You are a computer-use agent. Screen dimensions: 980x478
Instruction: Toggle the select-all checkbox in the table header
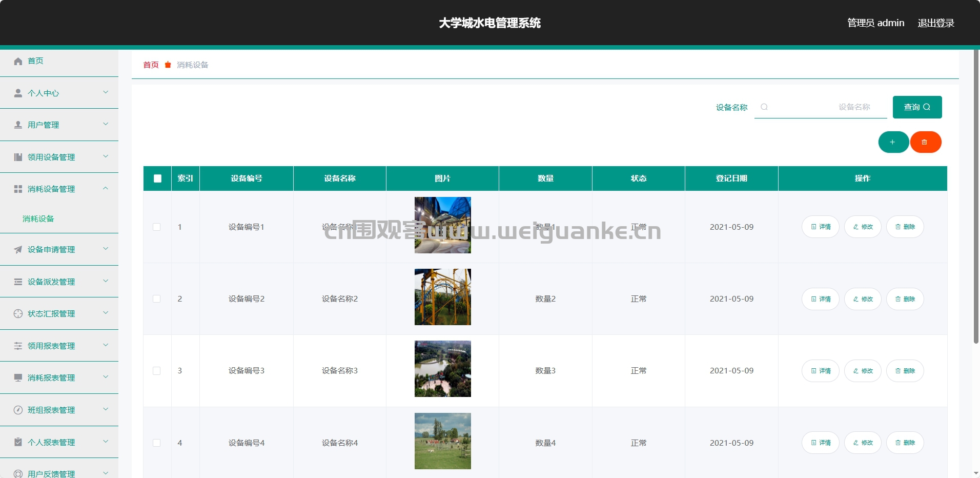(x=157, y=178)
